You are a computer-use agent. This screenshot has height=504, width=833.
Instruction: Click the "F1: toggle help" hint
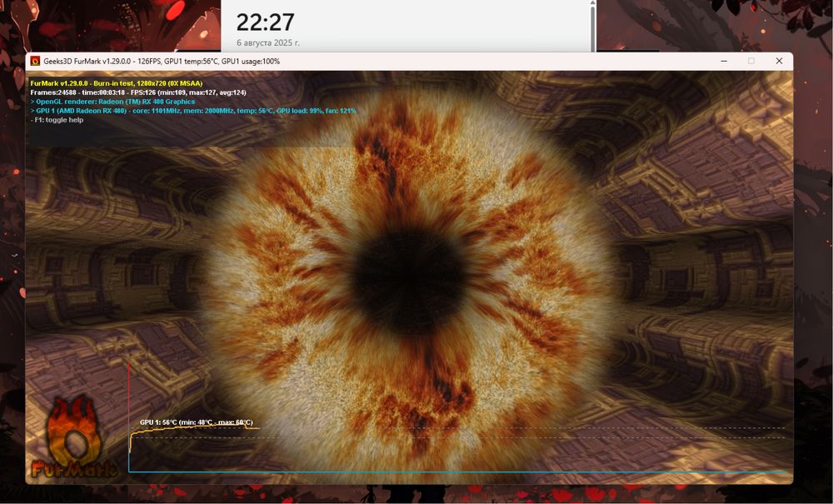(x=57, y=119)
